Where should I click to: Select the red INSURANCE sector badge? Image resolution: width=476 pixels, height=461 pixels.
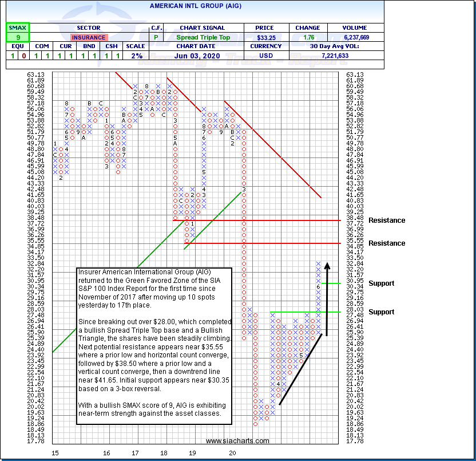[x=89, y=37]
